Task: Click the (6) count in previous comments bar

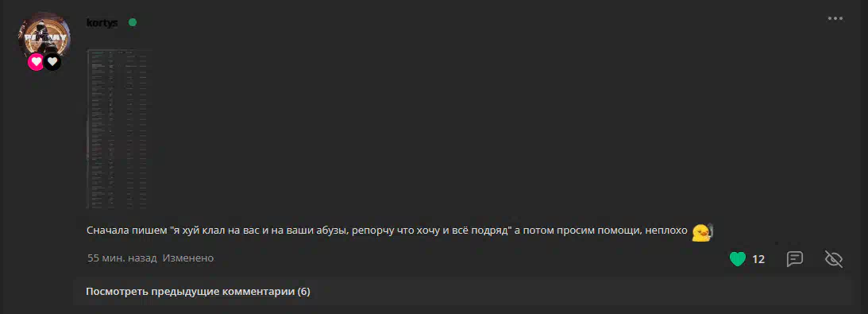Action: coord(303,291)
